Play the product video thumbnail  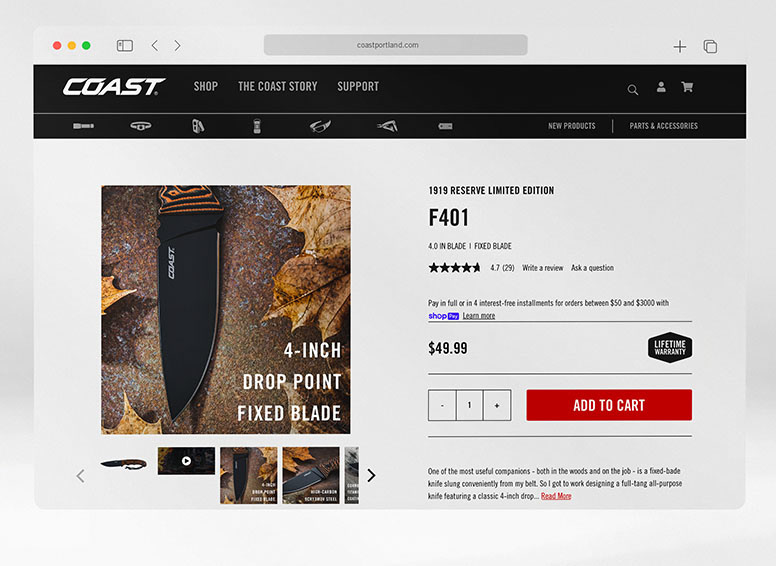186,461
